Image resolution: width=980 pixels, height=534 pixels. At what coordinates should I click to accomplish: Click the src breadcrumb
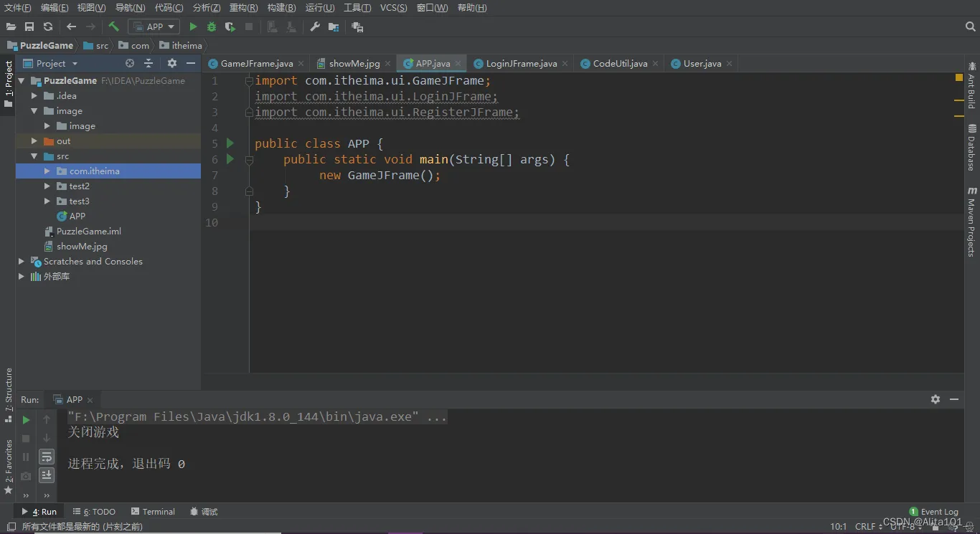96,45
